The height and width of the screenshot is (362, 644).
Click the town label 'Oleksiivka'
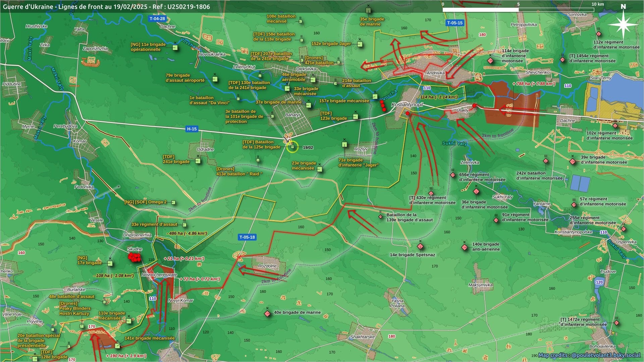tap(306, 69)
